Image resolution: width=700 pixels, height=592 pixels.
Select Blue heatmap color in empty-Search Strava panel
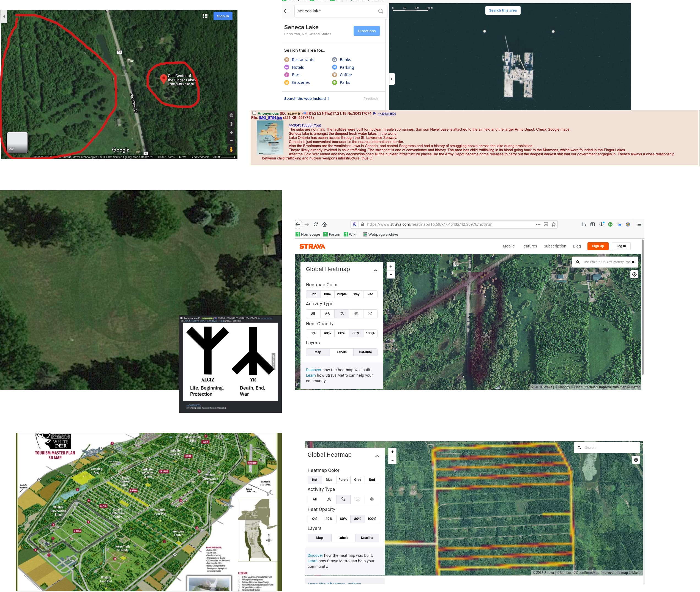(x=329, y=480)
